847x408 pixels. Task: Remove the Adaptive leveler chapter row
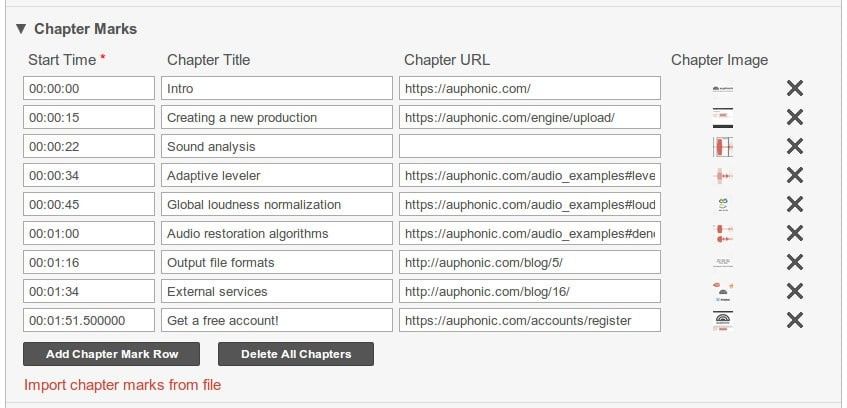coord(795,175)
